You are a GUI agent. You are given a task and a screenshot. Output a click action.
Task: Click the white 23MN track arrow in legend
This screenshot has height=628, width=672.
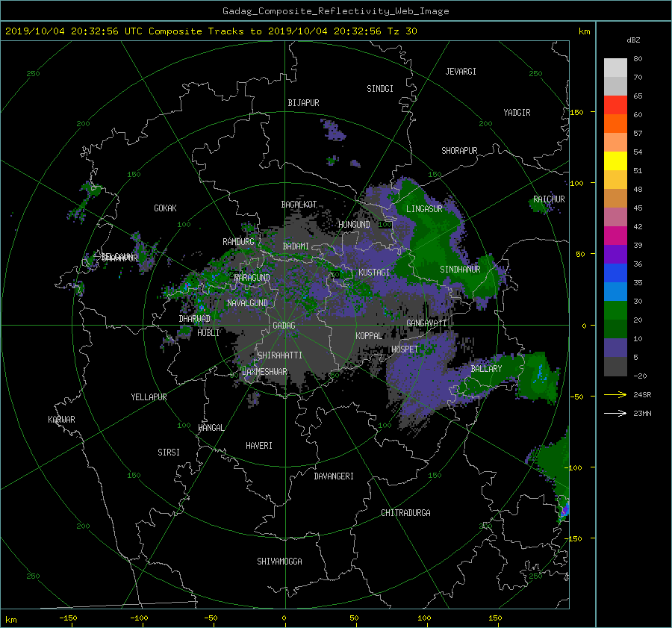click(615, 413)
